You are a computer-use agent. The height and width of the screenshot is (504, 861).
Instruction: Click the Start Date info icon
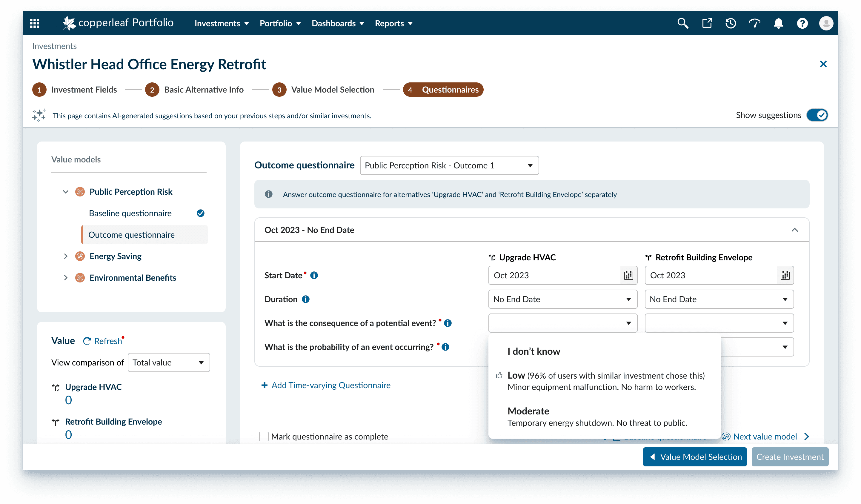[314, 275]
